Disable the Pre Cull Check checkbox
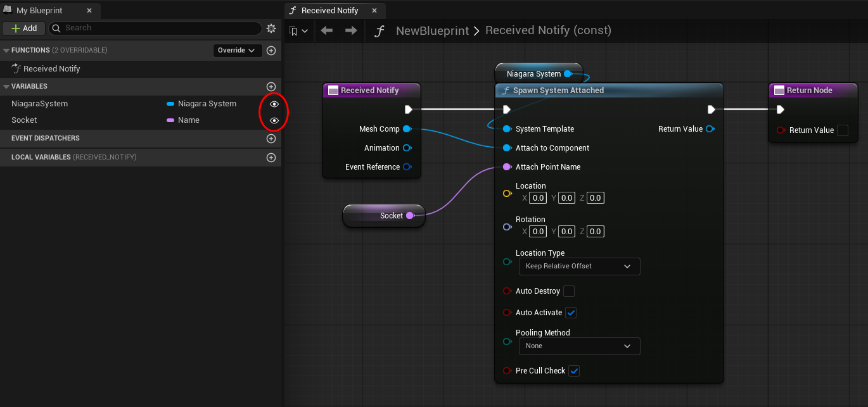 point(574,371)
